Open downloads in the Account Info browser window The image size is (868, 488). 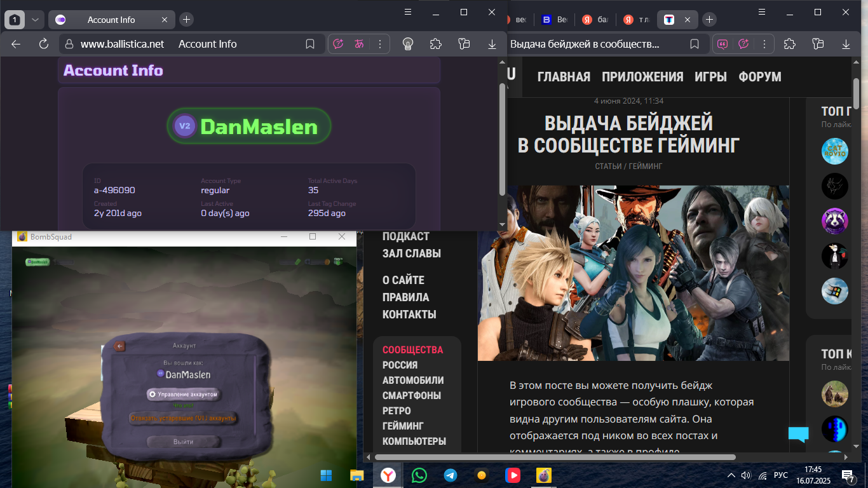point(492,44)
